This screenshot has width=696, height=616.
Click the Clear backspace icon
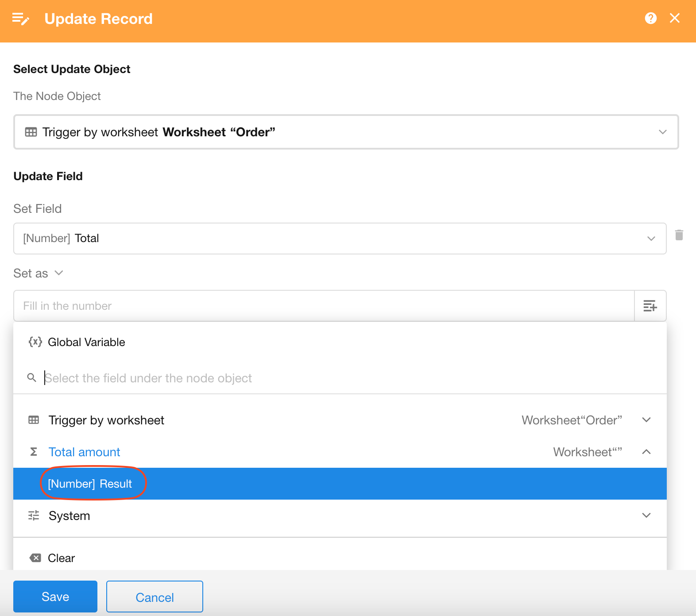tap(35, 558)
